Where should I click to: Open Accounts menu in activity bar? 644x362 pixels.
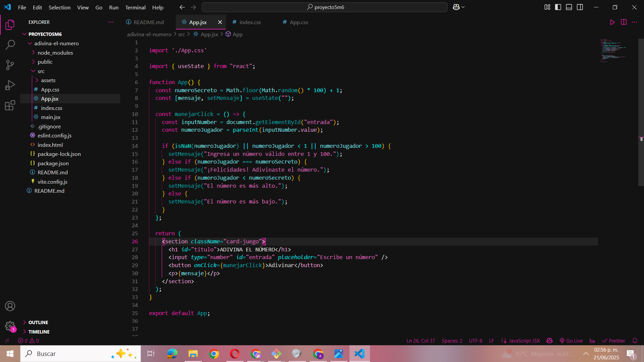coord(10,306)
